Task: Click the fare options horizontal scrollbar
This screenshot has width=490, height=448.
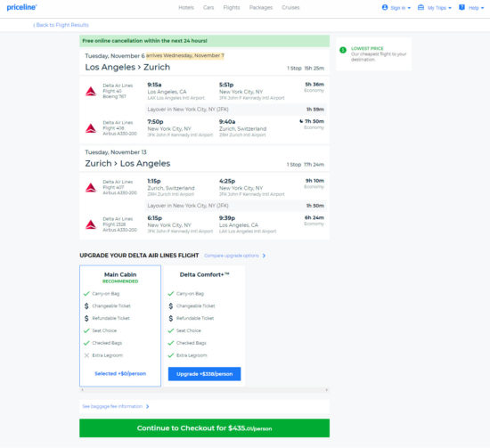Action: (204, 390)
